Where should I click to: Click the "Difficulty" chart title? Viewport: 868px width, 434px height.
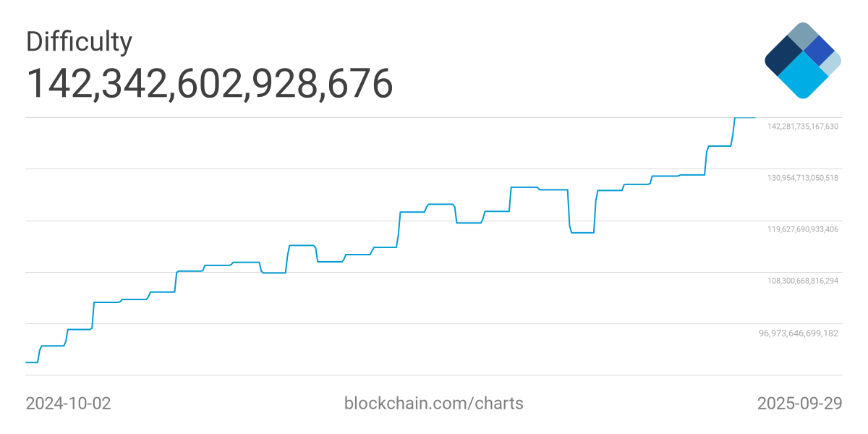(79, 42)
